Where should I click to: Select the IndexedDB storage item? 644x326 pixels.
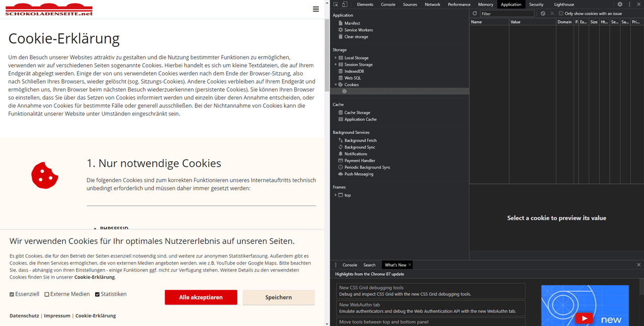(x=353, y=71)
